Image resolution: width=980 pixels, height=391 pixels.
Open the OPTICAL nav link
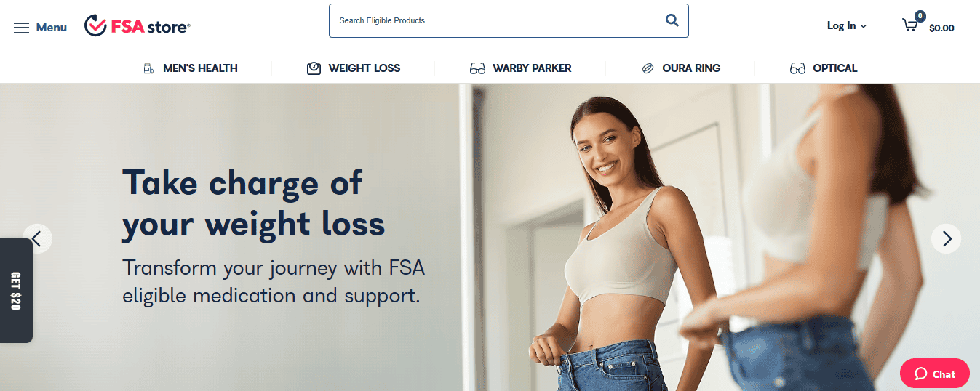click(x=835, y=68)
